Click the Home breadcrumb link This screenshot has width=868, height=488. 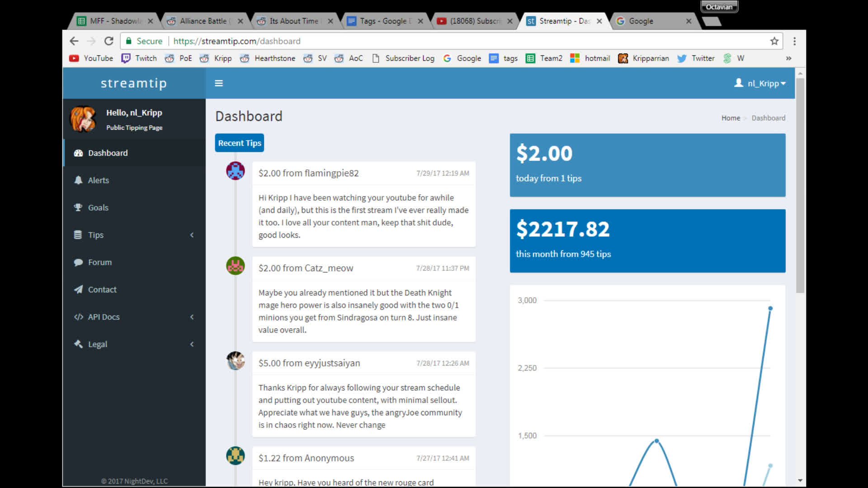pos(731,118)
